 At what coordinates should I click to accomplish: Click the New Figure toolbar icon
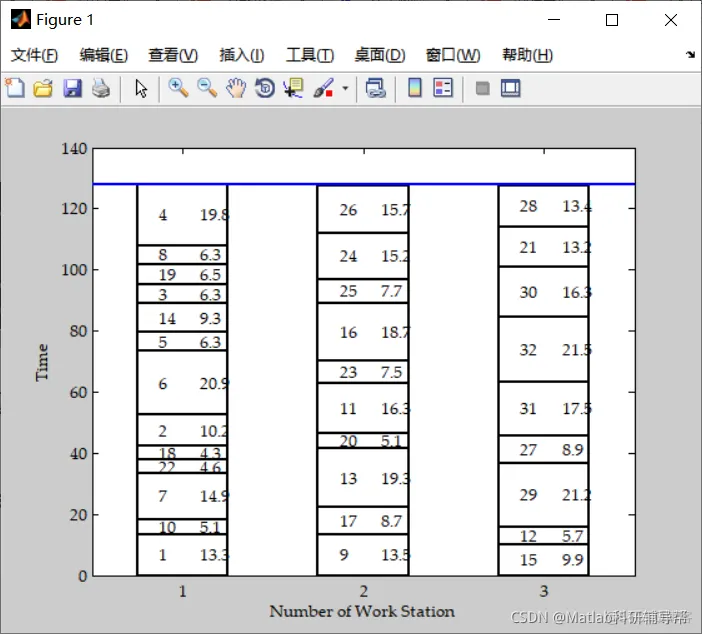[x=15, y=88]
